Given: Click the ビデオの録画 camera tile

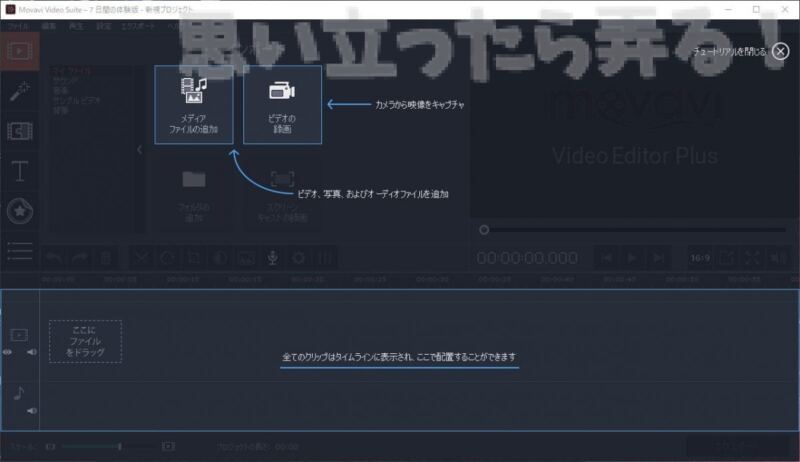Looking at the screenshot, I should [x=283, y=105].
